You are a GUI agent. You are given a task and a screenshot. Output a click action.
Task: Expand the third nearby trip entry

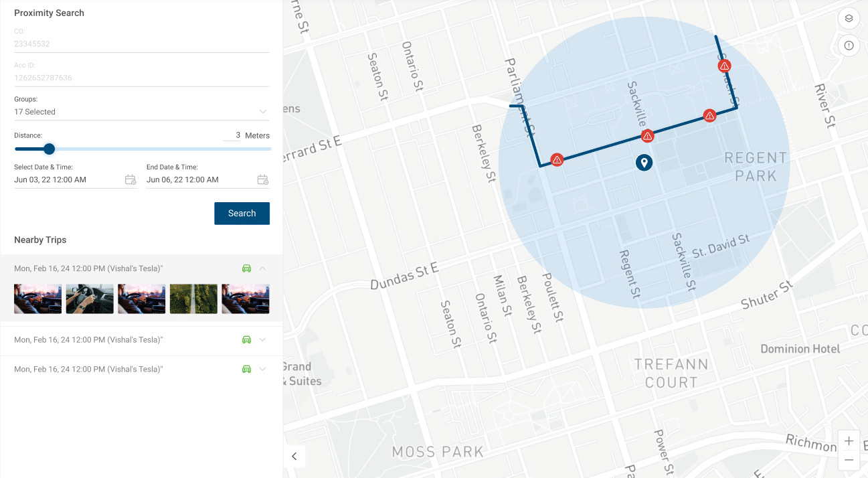tap(262, 370)
